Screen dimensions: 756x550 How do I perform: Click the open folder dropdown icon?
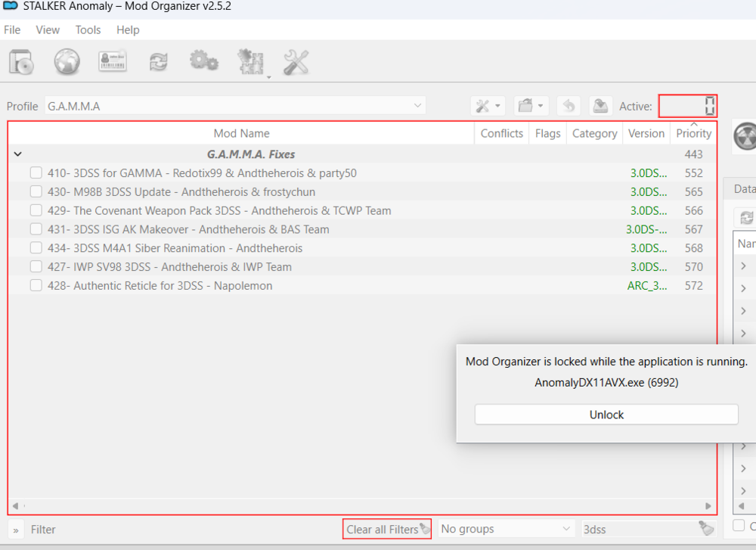coord(531,106)
